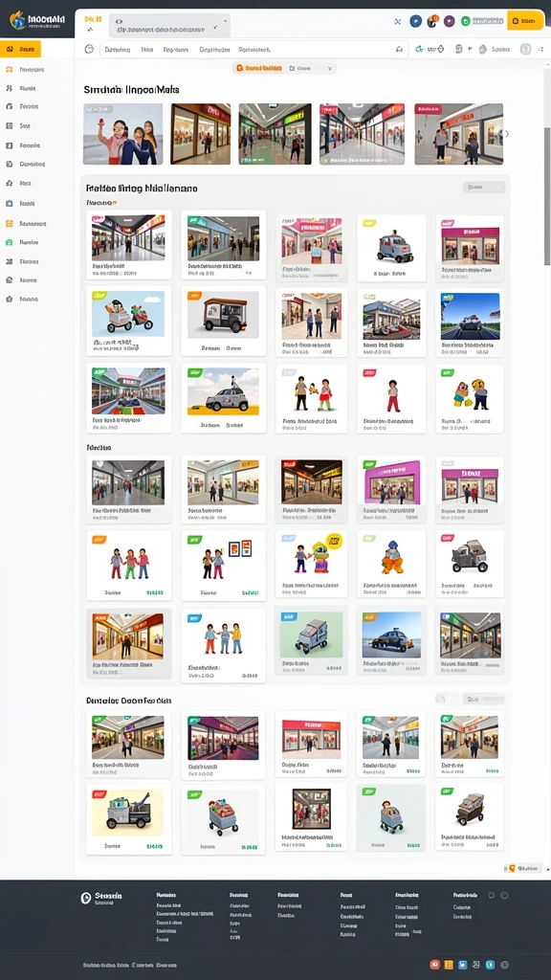Click the round icon left of the toolbar tabs
Viewport: 551px width, 980px height.
(89, 49)
